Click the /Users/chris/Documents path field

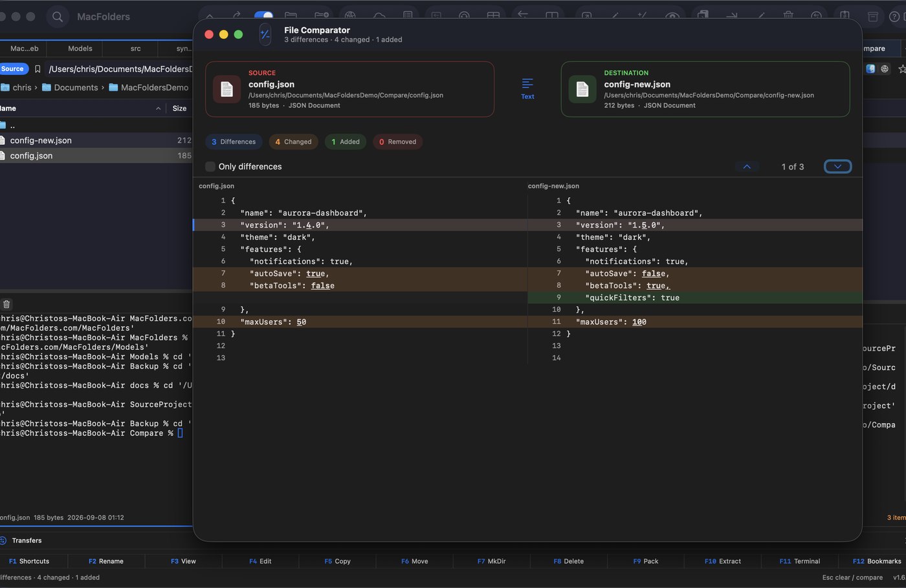(120, 69)
